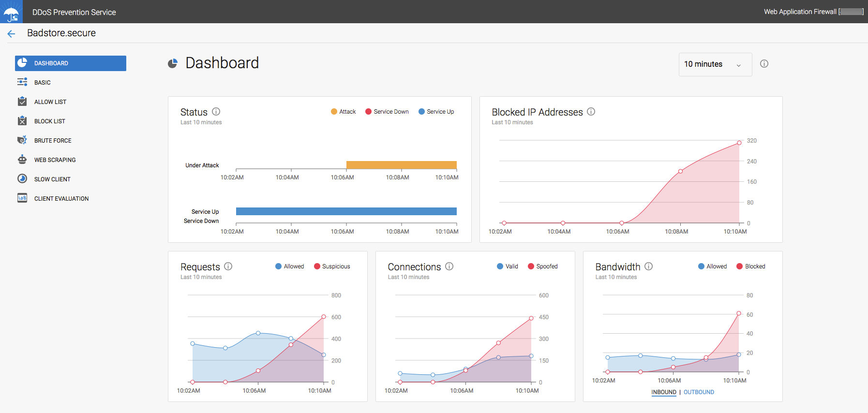
Task: Click the blue Service Up legend dot
Action: click(x=421, y=112)
